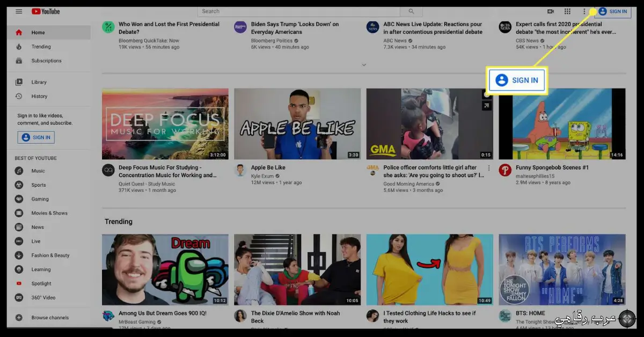Open Funny Spongebob Scenes video thumbnail
The width and height of the screenshot is (644, 337).
562,124
